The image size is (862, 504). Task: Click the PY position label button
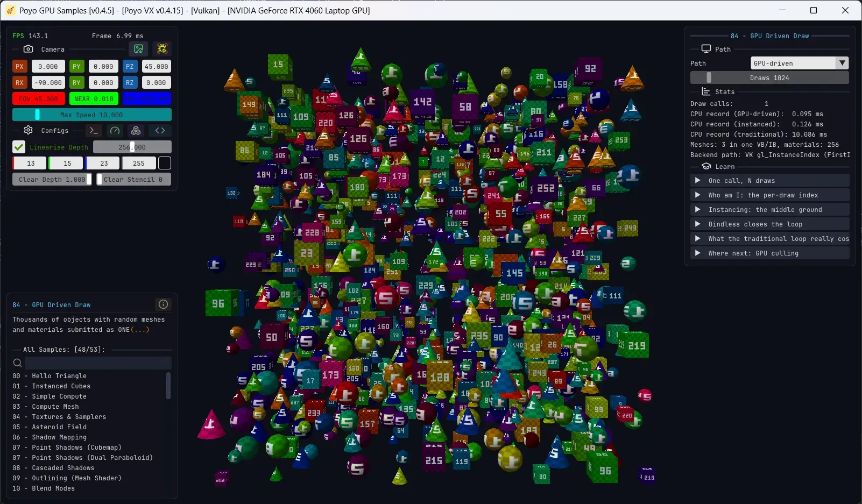coord(76,67)
